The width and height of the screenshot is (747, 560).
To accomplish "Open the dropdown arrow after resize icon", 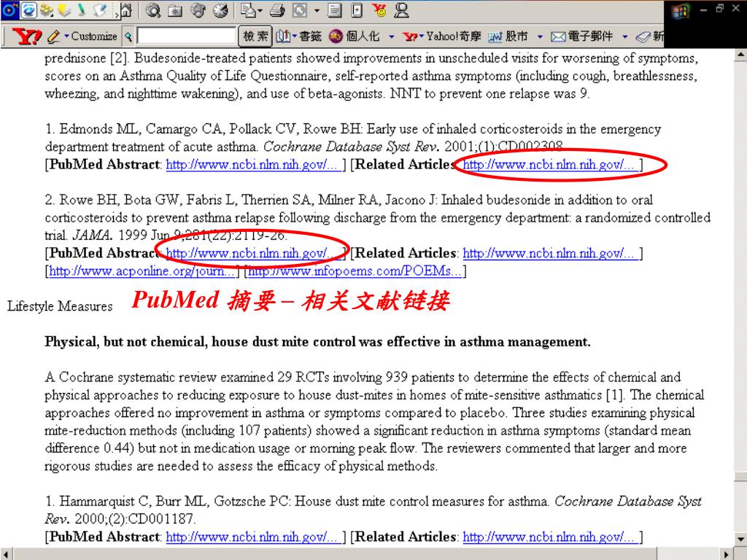I will point(317,10).
